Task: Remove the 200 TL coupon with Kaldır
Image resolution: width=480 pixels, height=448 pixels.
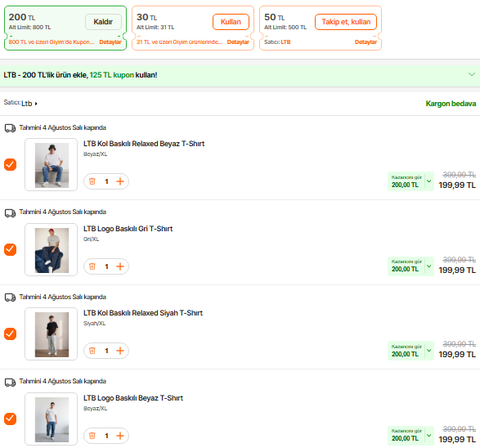Action: (103, 22)
